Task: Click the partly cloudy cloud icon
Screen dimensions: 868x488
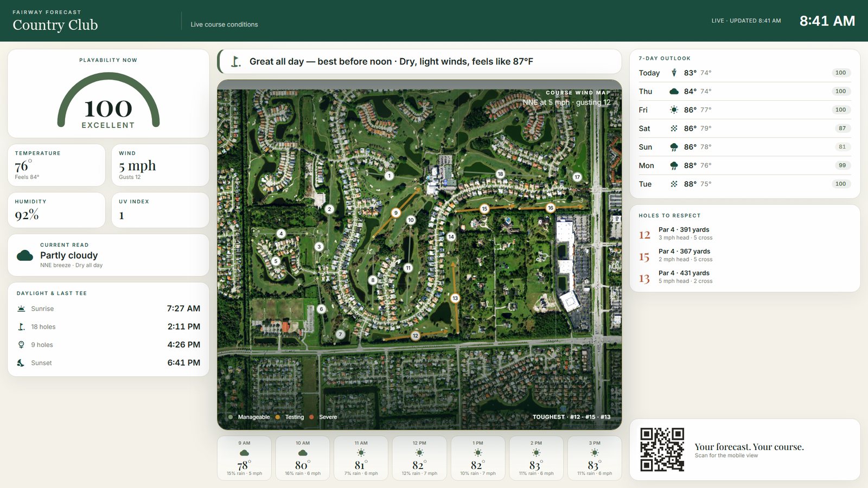Action: click(x=25, y=255)
